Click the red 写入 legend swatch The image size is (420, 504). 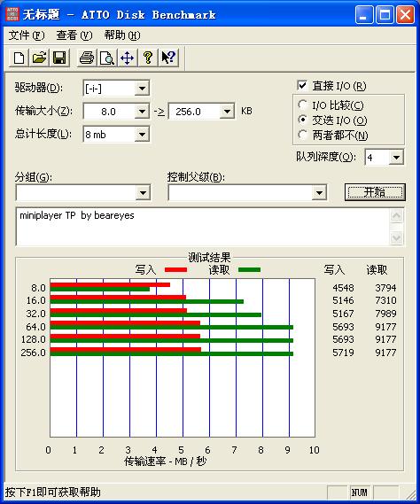click(x=175, y=269)
